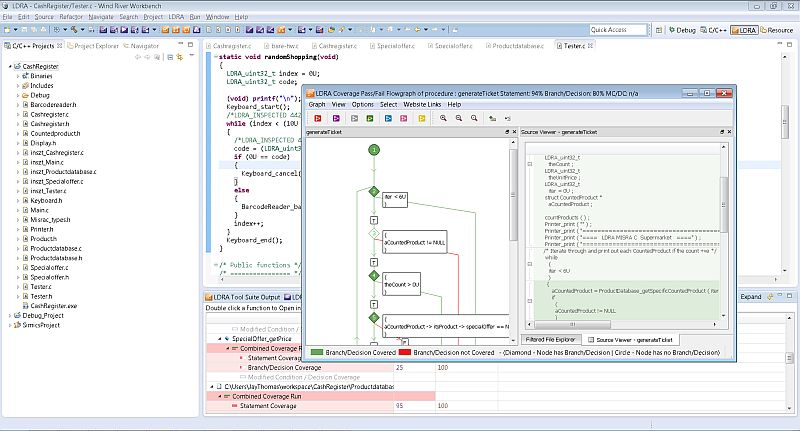Click the code editor vertical scrollbar
This screenshot has height=431, width=800.
[785, 122]
